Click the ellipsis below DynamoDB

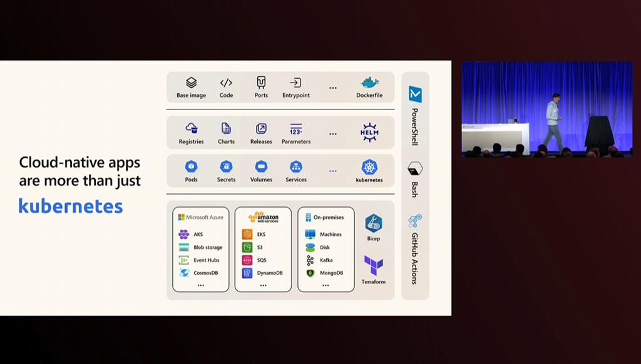(264, 286)
